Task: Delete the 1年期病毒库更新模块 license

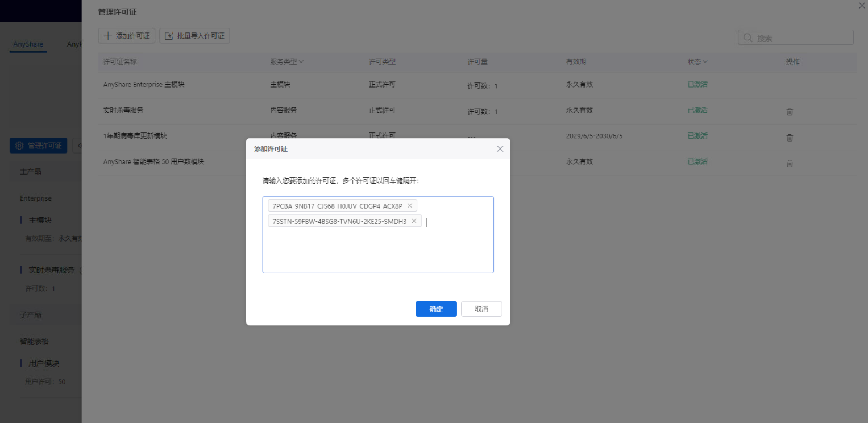Action: (790, 137)
